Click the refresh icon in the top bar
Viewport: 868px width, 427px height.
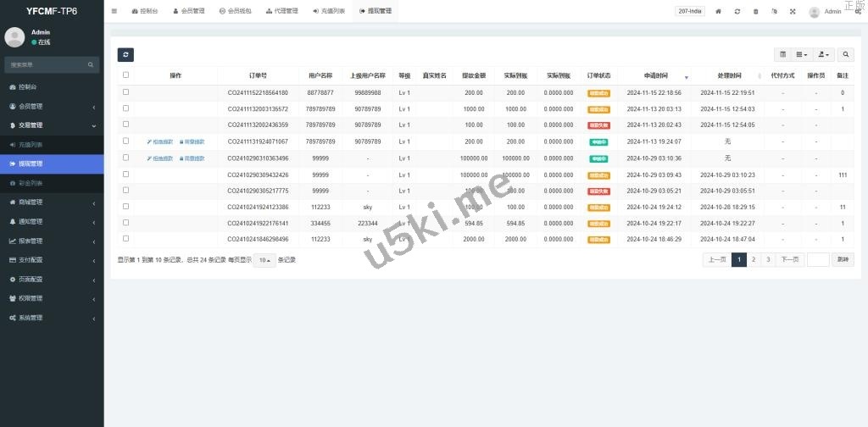coord(737,12)
